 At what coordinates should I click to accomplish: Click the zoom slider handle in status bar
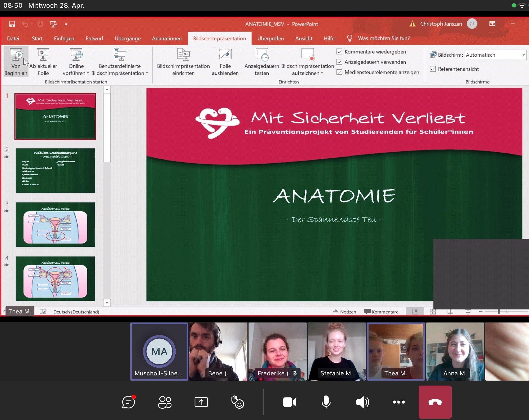tap(499, 311)
